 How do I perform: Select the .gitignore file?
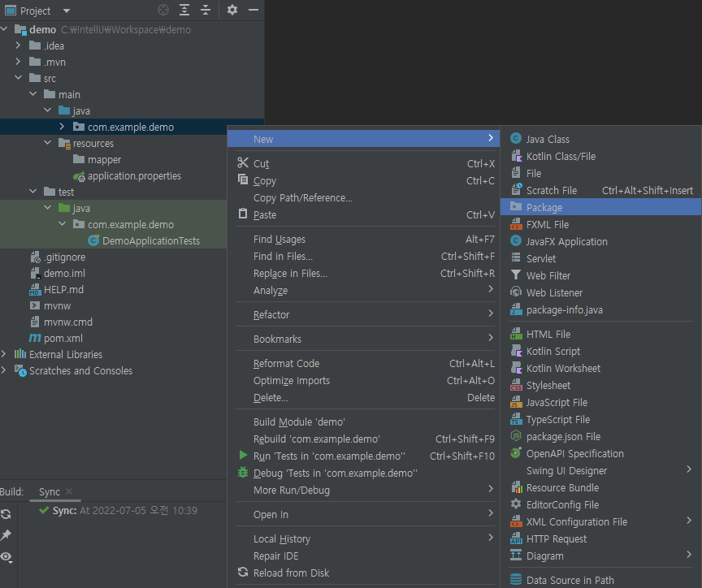tap(64, 257)
